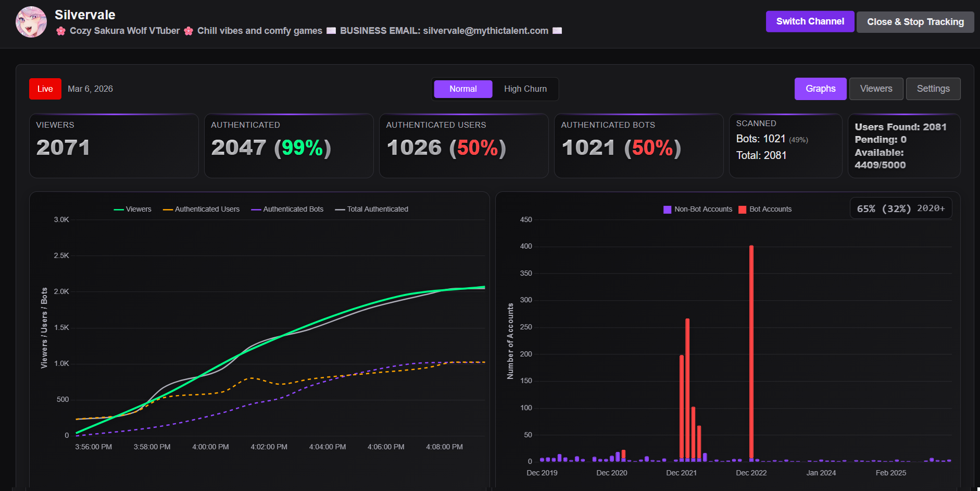Open the Viewers tab
Image resolution: width=980 pixels, height=491 pixels.
pos(876,89)
